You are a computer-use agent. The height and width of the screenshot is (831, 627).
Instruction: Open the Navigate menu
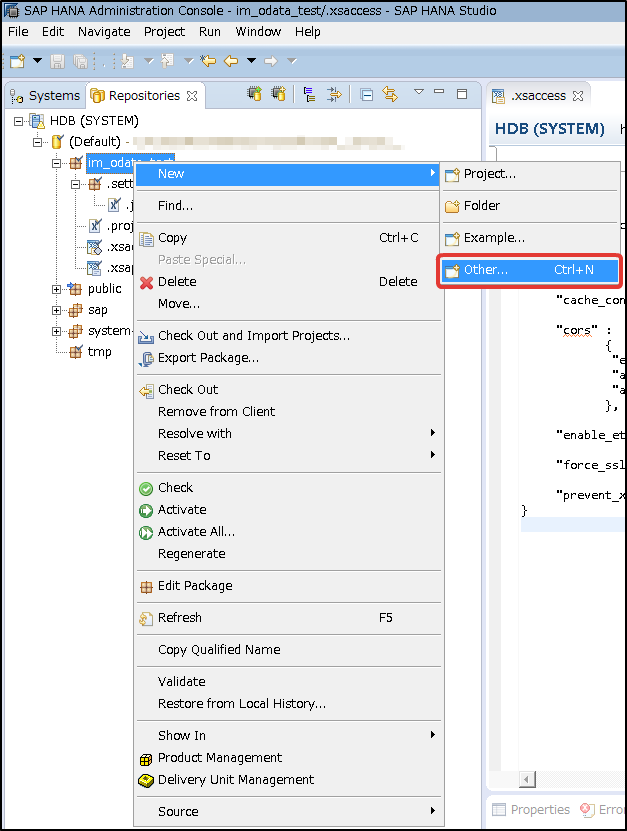tap(104, 32)
